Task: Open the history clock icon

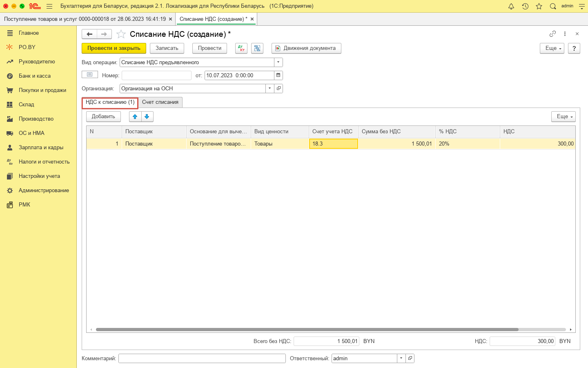Action: point(525,6)
